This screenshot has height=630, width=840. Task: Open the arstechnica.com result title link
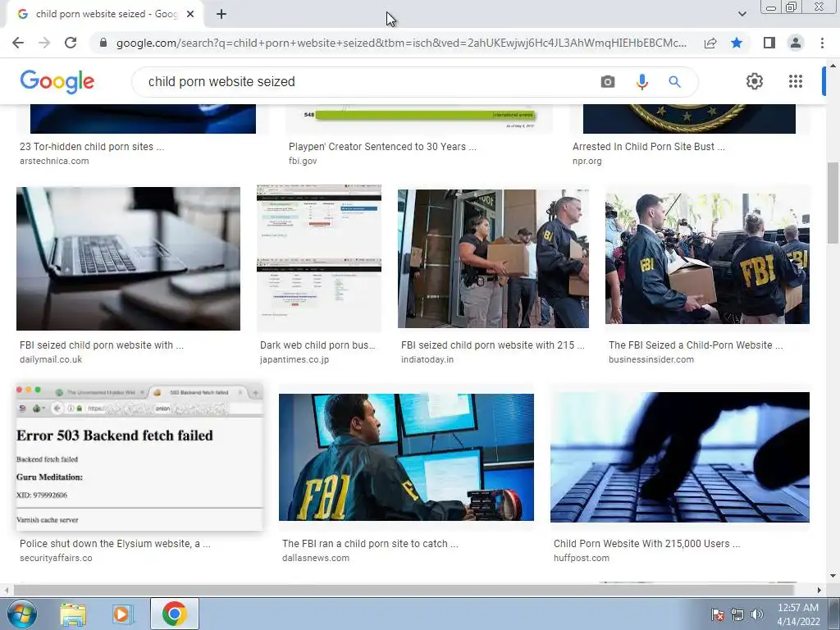pos(92,147)
